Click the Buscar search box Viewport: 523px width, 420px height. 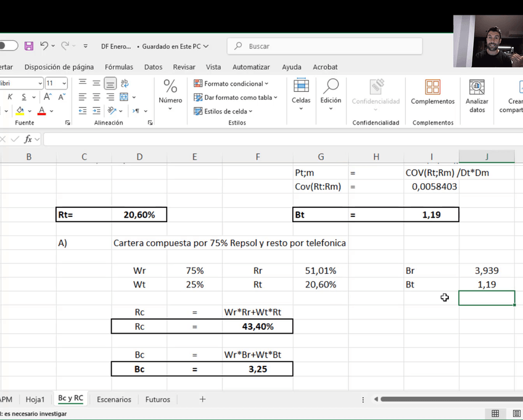pyautogui.click(x=325, y=46)
